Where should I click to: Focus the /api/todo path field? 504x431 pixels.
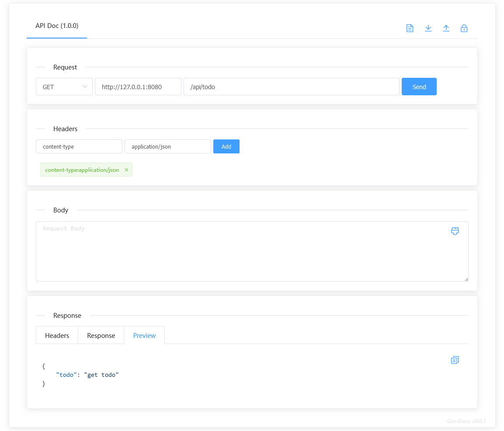tap(292, 87)
